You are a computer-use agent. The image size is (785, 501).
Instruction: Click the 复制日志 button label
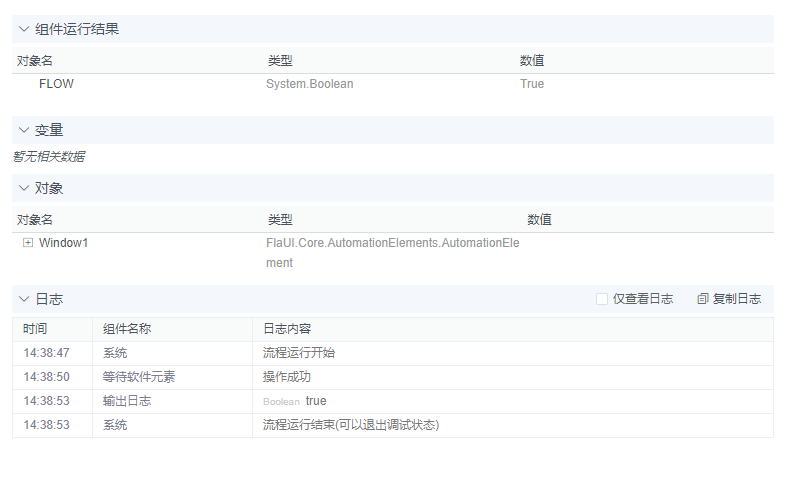(737, 299)
